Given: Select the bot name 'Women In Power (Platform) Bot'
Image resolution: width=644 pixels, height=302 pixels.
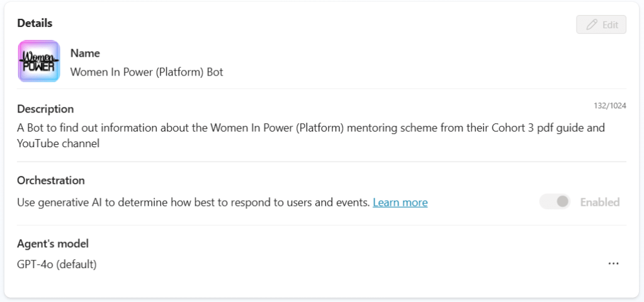Looking at the screenshot, I should (147, 72).
